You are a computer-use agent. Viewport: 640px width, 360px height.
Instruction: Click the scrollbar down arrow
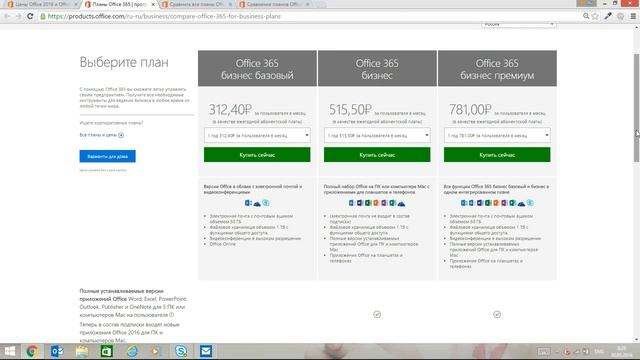coord(636,340)
